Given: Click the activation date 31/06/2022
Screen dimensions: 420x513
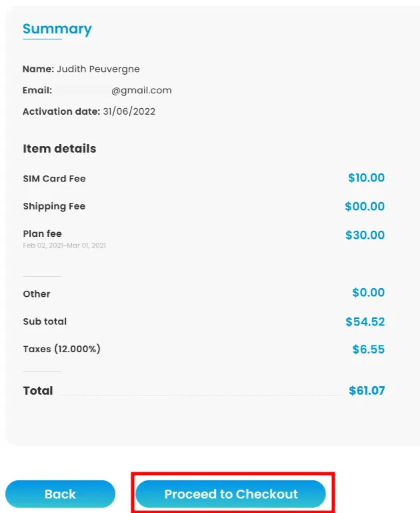Looking at the screenshot, I should (129, 111).
